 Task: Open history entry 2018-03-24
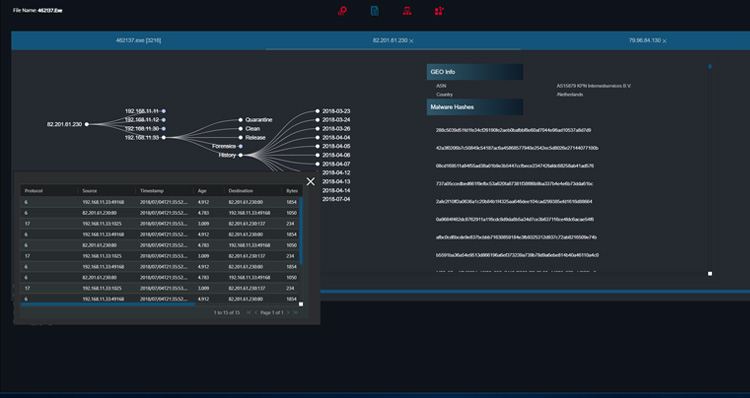[336, 120]
